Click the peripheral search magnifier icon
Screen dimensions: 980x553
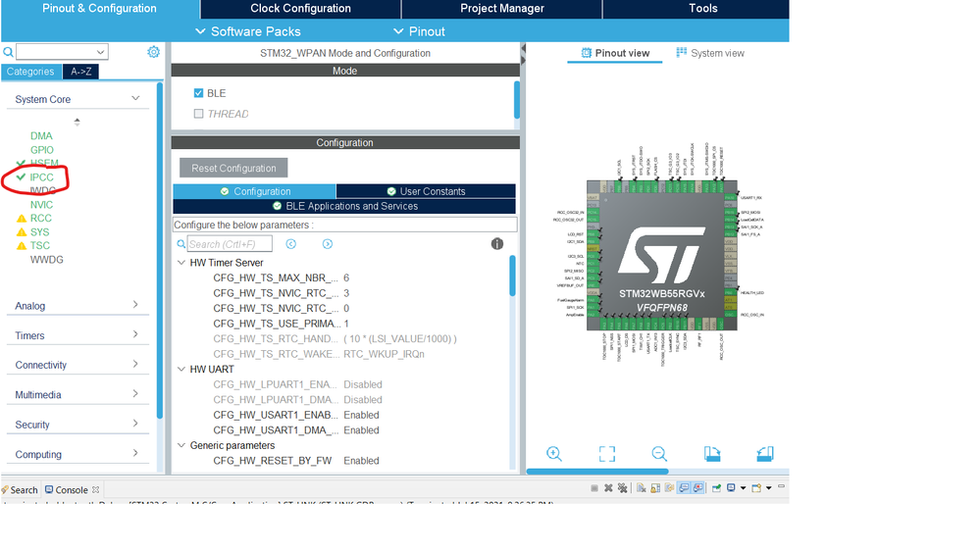[x=8, y=52]
